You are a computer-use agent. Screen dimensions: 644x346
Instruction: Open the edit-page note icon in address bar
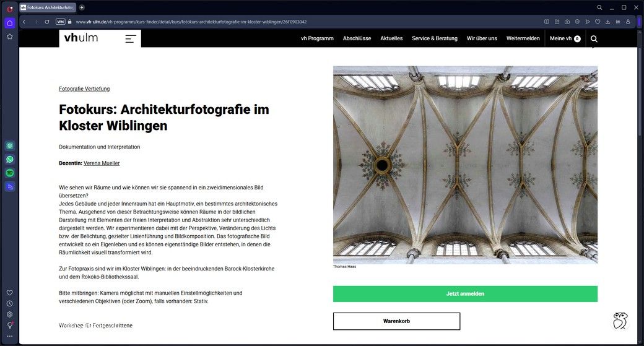pyautogui.click(x=557, y=22)
